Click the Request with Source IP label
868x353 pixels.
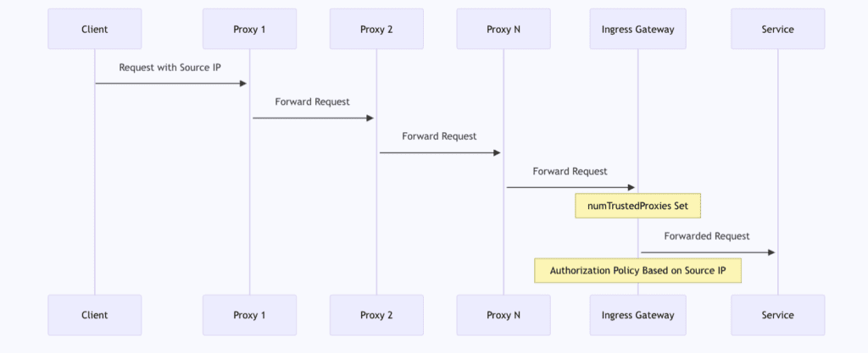tap(170, 67)
